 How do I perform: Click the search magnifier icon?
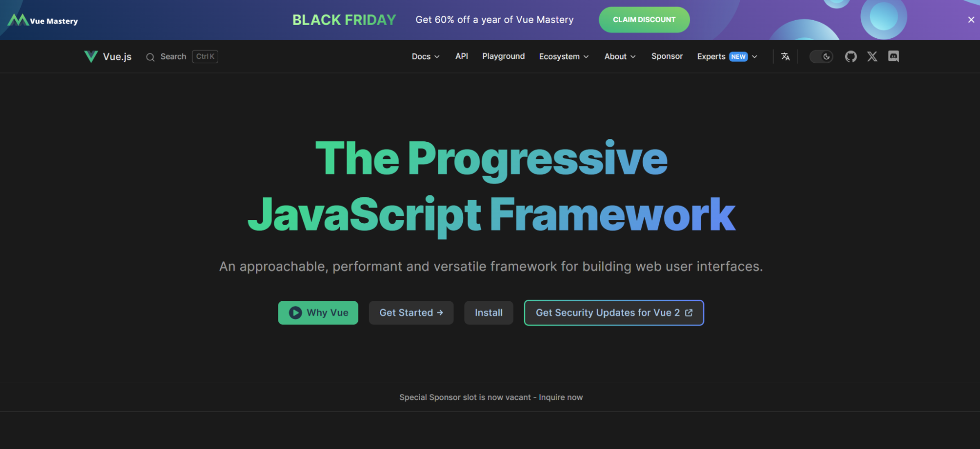pyautogui.click(x=150, y=57)
